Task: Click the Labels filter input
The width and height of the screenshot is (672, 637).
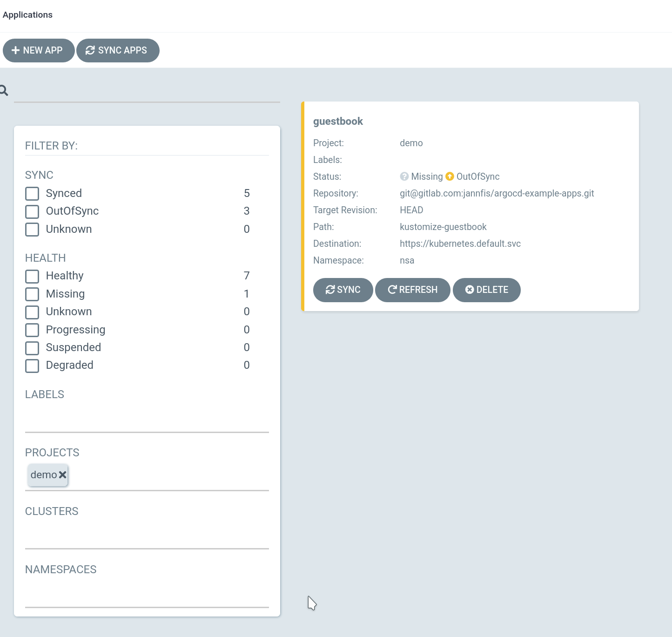Action: 147,419
